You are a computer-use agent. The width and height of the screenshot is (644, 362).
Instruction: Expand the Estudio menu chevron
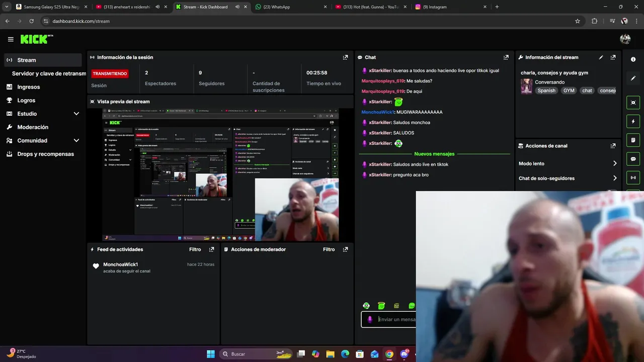pyautogui.click(x=76, y=114)
